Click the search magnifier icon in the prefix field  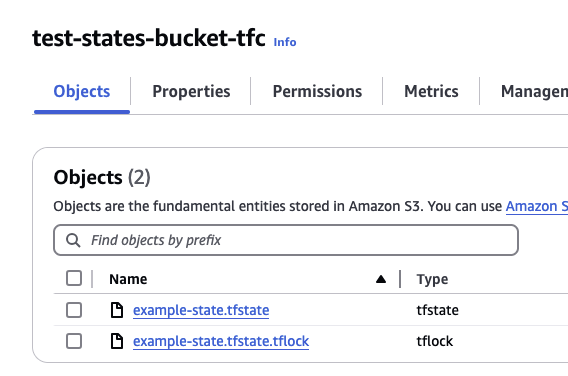pyautogui.click(x=73, y=240)
